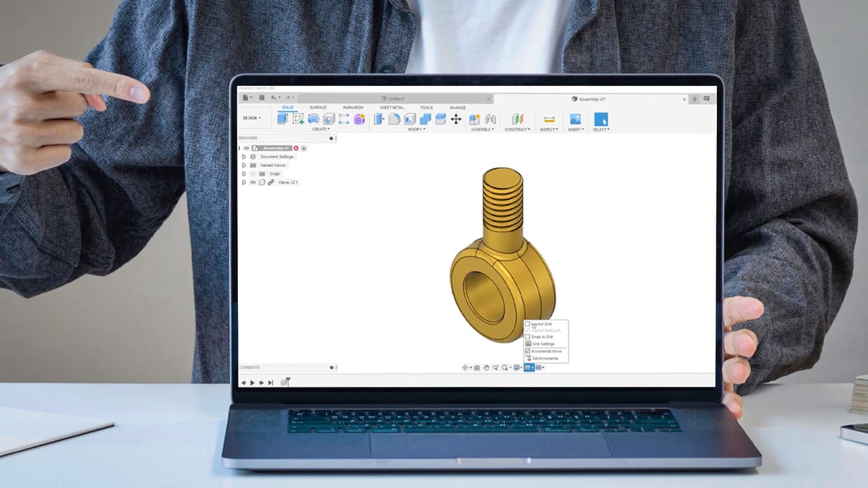The width and height of the screenshot is (868, 488).
Task: Select the Create Sketch tool
Action: pyautogui.click(x=298, y=119)
